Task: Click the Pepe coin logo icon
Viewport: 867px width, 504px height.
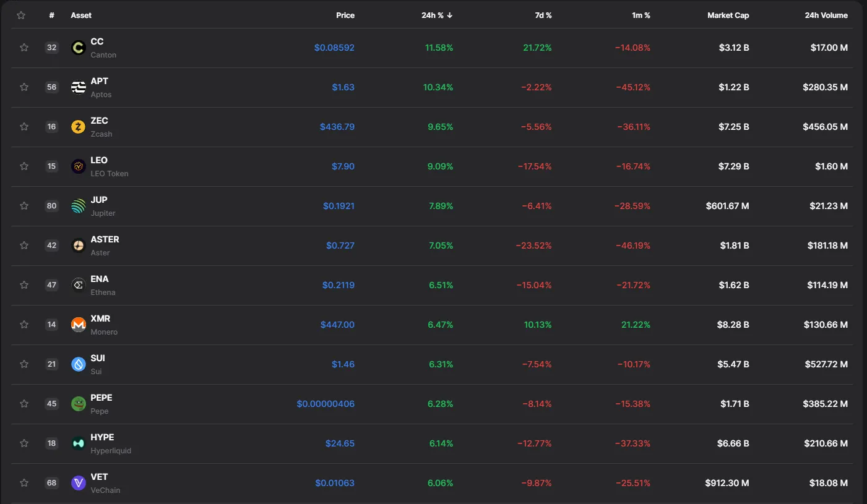Action: click(x=78, y=404)
